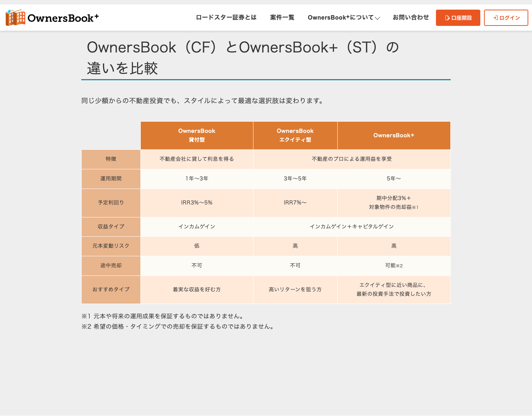The image size is (532, 416).
Task: Click footnote ※1 元本や将来の運用成果
Action: click(x=163, y=316)
